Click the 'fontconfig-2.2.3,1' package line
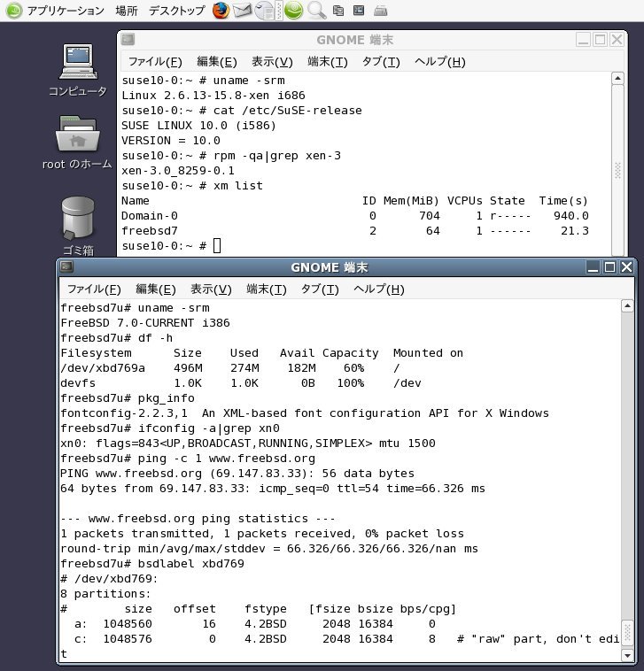This screenshot has height=671, width=644. [x=305, y=413]
